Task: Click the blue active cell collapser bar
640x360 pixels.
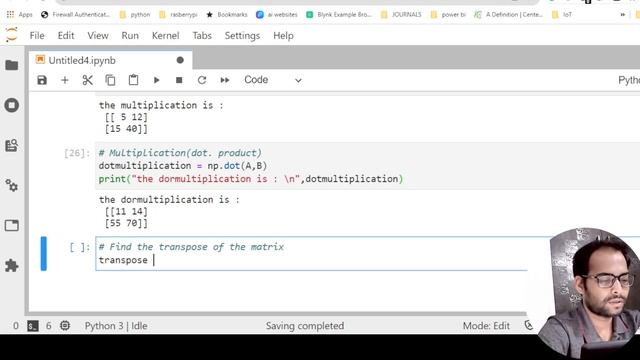Action: 44,253
